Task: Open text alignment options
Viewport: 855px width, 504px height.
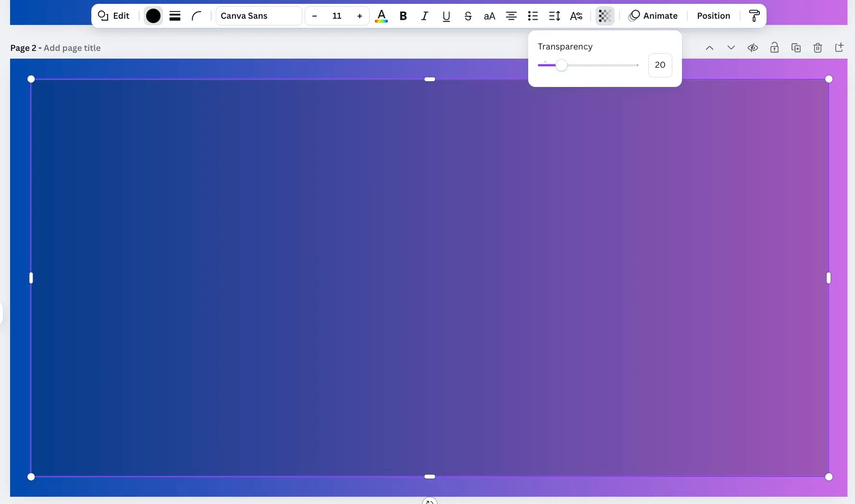Action: point(511,16)
